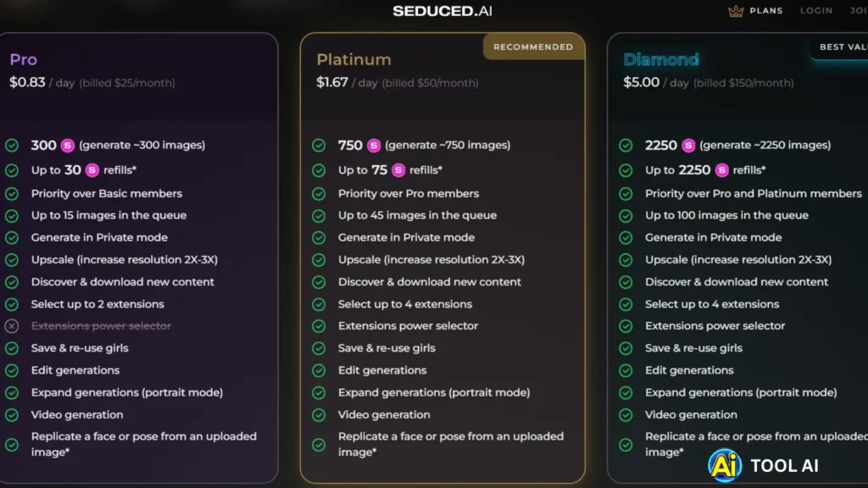This screenshot has height=488, width=868.
Task: Click the coin icon in Platinum's 75 refills row
Action: [398, 170]
